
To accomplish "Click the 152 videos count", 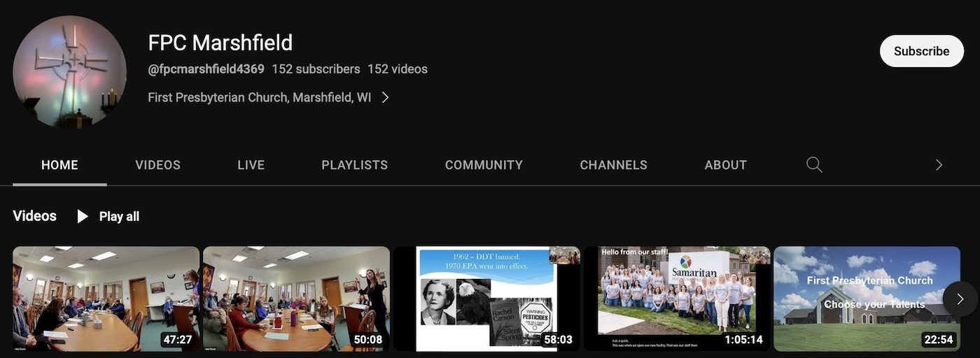I will (x=398, y=69).
